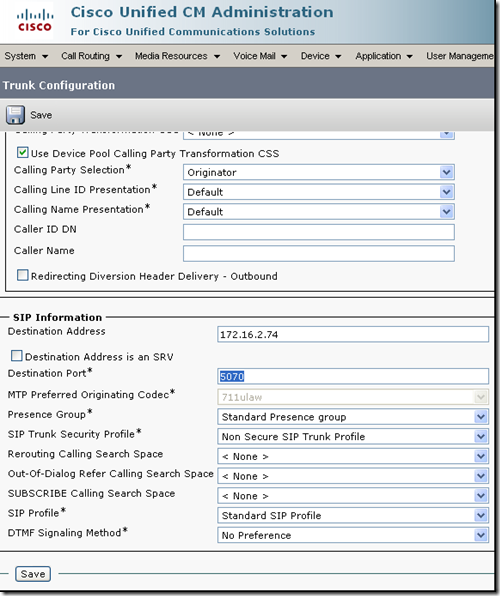The image size is (500, 596).
Task: Click the floppy disk Save icon
Action: click(15, 115)
